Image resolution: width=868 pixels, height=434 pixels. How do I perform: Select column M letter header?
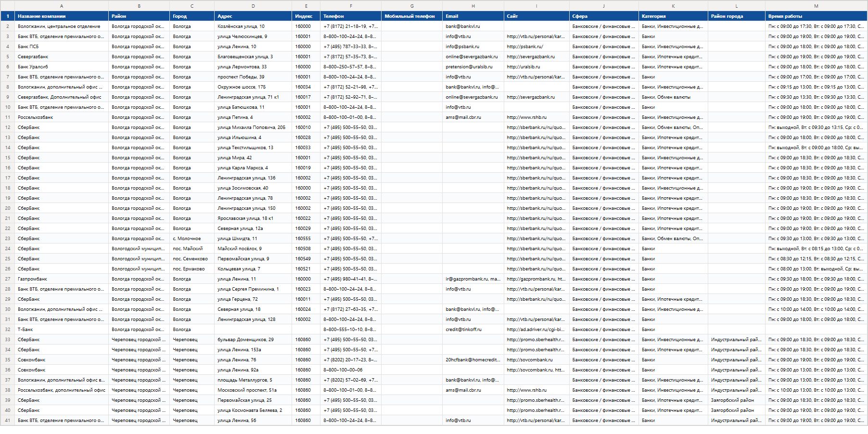point(816,6)
